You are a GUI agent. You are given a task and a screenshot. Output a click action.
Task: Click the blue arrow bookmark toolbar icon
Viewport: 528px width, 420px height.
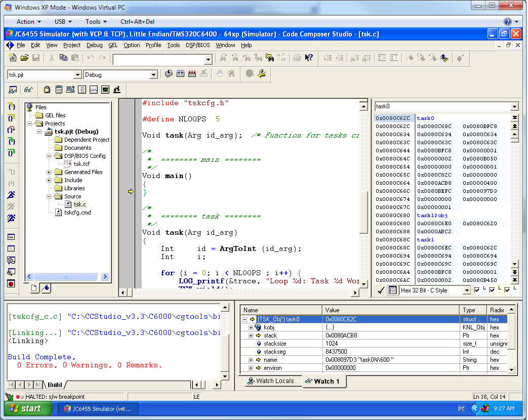pos(444,58)
